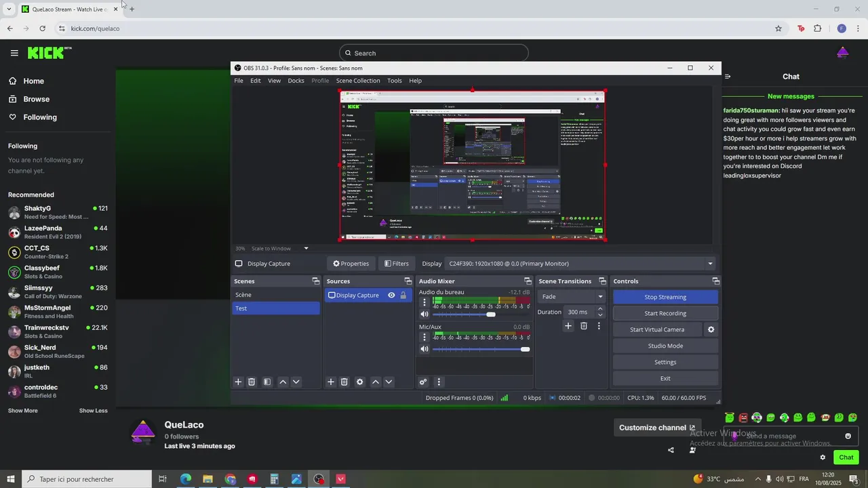868x488 pixels.
Task: Click Start Recording button
Action: coord(665,313)
